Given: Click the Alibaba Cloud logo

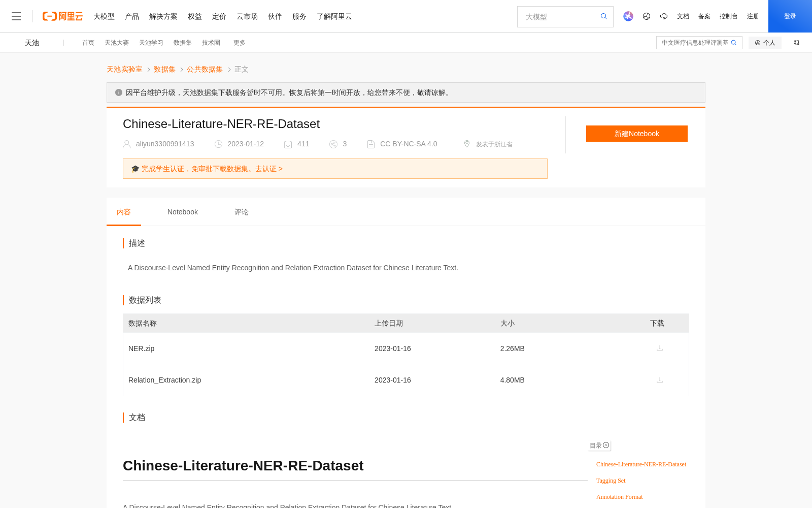Looking at the screenshot, I should tap(62, 16).
